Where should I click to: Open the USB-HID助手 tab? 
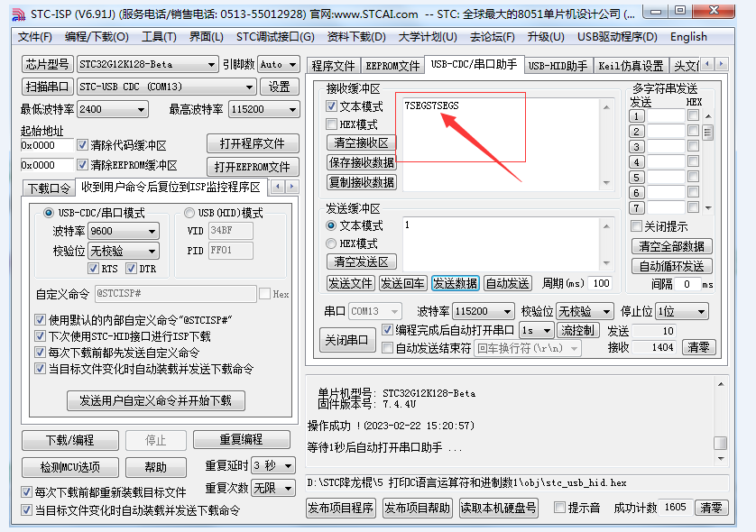coord(558,66)
